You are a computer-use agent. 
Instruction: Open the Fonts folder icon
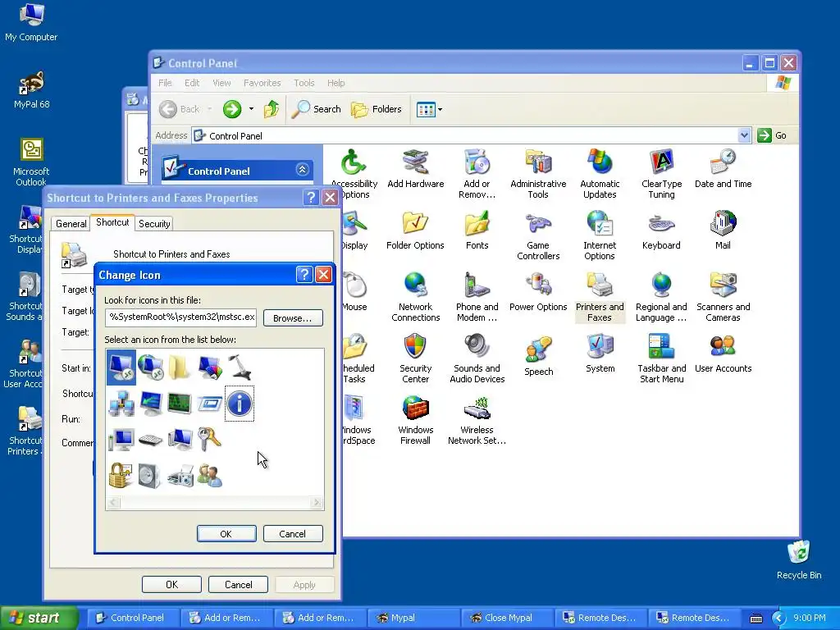[x=477, y=231]
